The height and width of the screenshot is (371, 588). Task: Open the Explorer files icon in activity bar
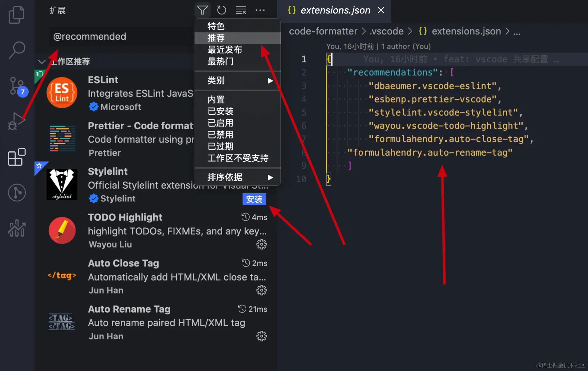pos(17,14)
